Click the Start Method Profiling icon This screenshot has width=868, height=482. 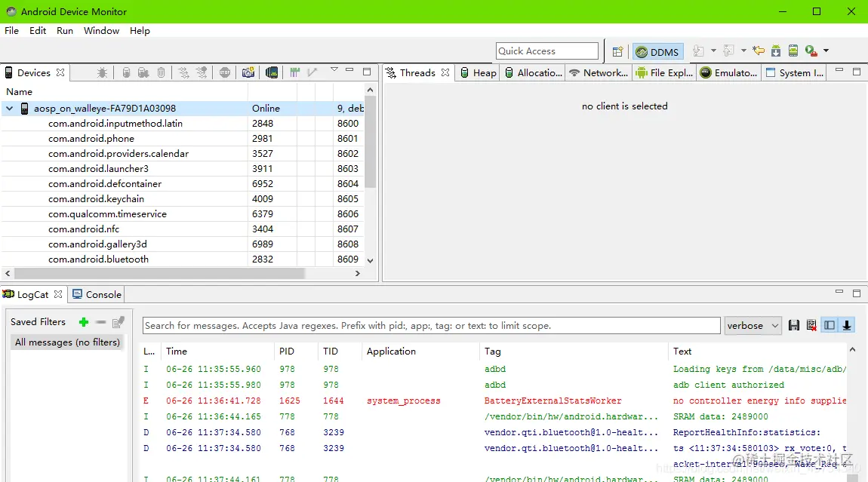coord(202,72)
